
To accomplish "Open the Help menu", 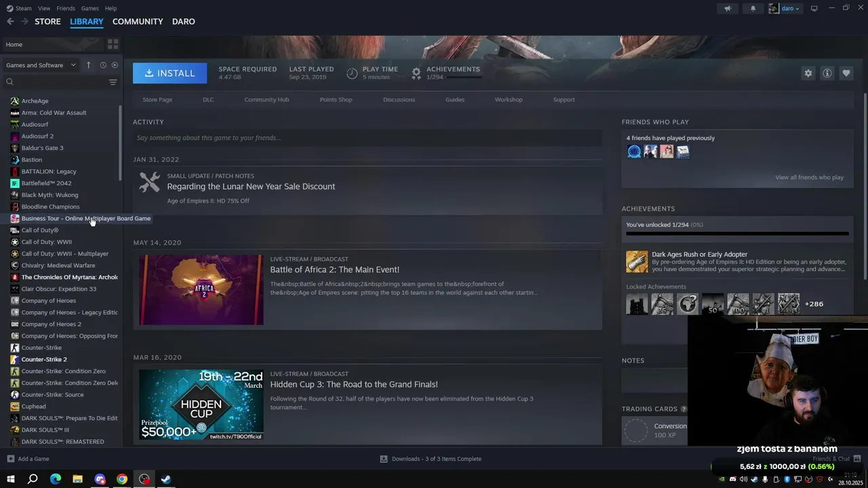I will pyautogui.click(x=111, y=8).
